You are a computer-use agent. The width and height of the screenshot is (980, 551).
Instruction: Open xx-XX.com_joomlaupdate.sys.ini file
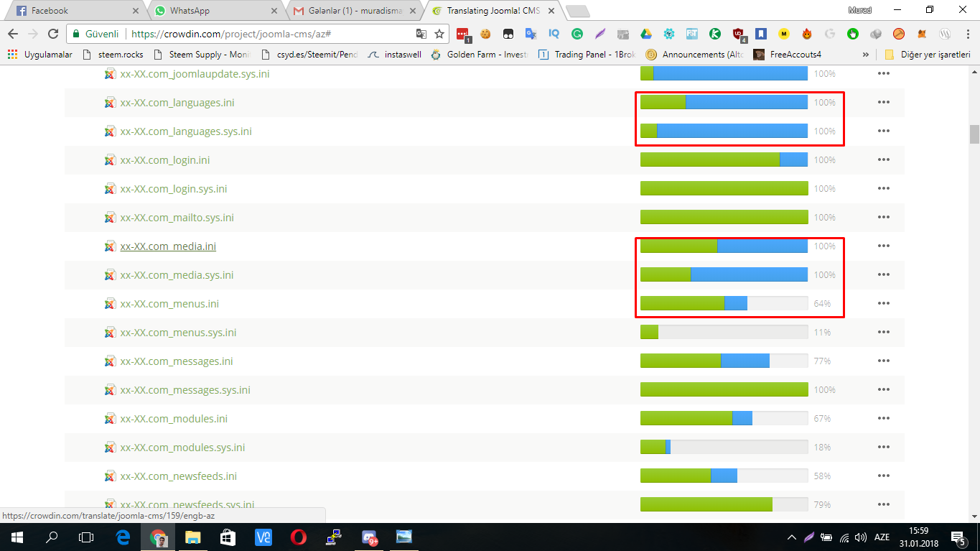195,74
